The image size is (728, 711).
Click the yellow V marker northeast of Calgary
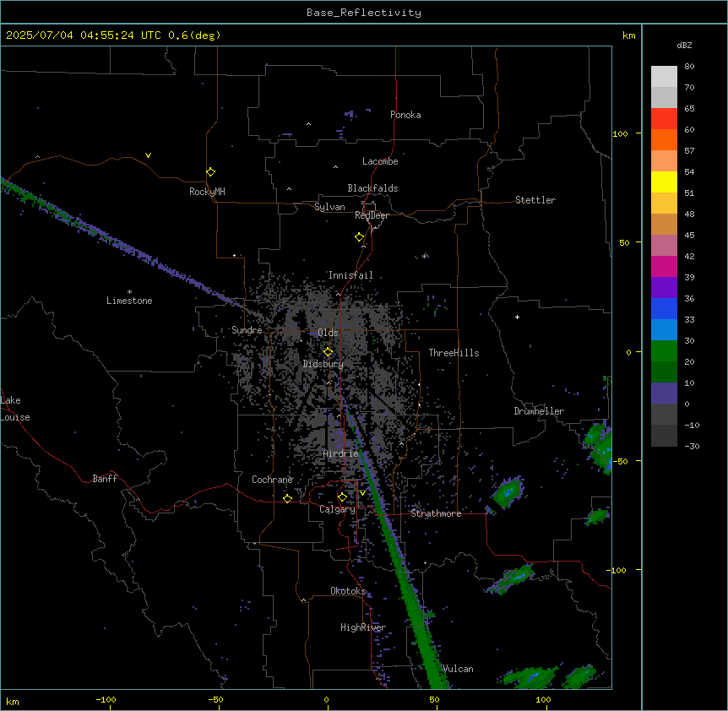click(x=362, y=493)
